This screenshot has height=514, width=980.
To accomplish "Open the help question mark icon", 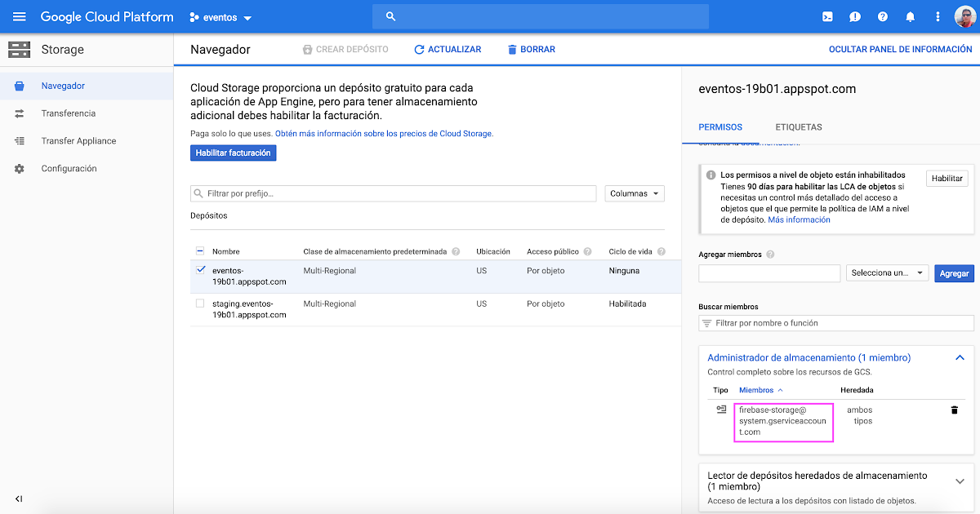I will pos(883,16).
